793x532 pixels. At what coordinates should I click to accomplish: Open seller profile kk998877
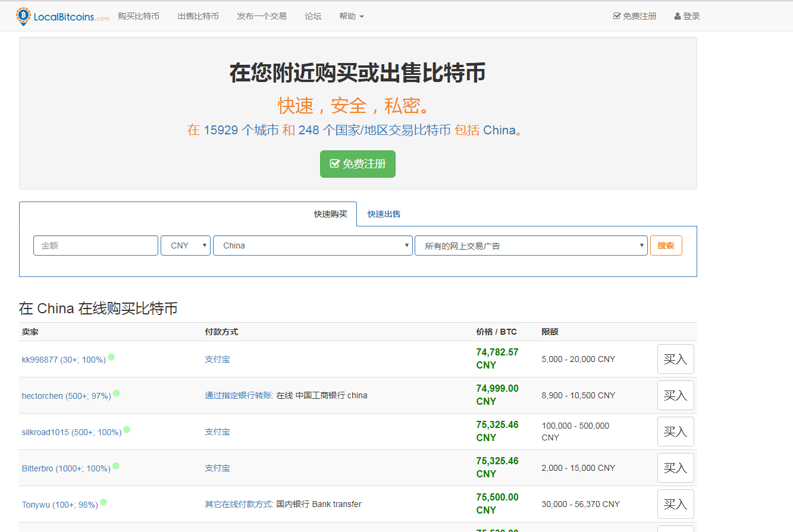[38, 358]
